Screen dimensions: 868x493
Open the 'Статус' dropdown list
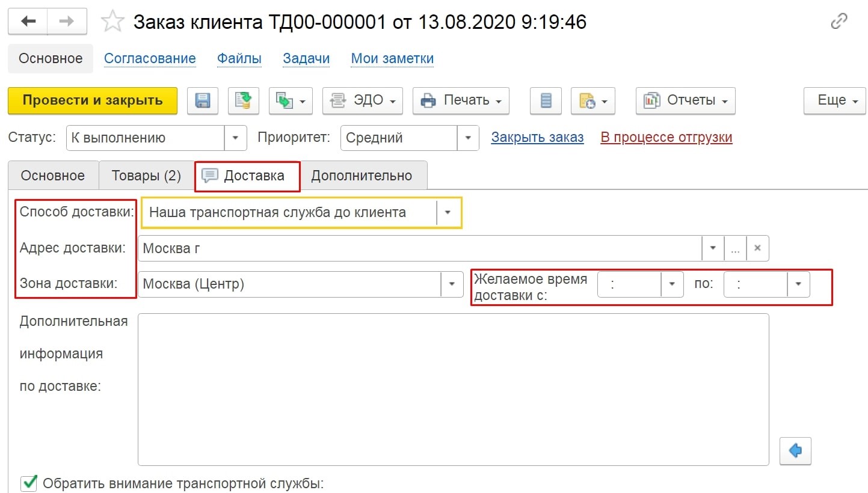(235, 138)
